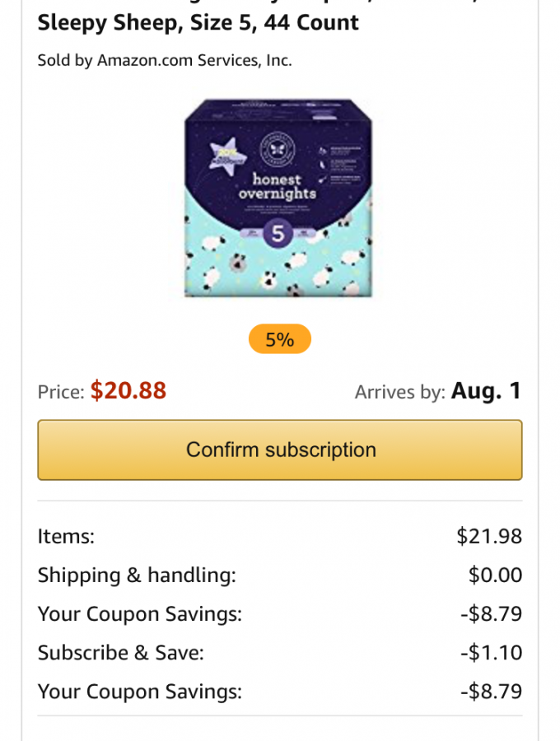The image size is (560, 741).
Task: Tap the orange 5% discount badge
Action: (x=279, y=338)
